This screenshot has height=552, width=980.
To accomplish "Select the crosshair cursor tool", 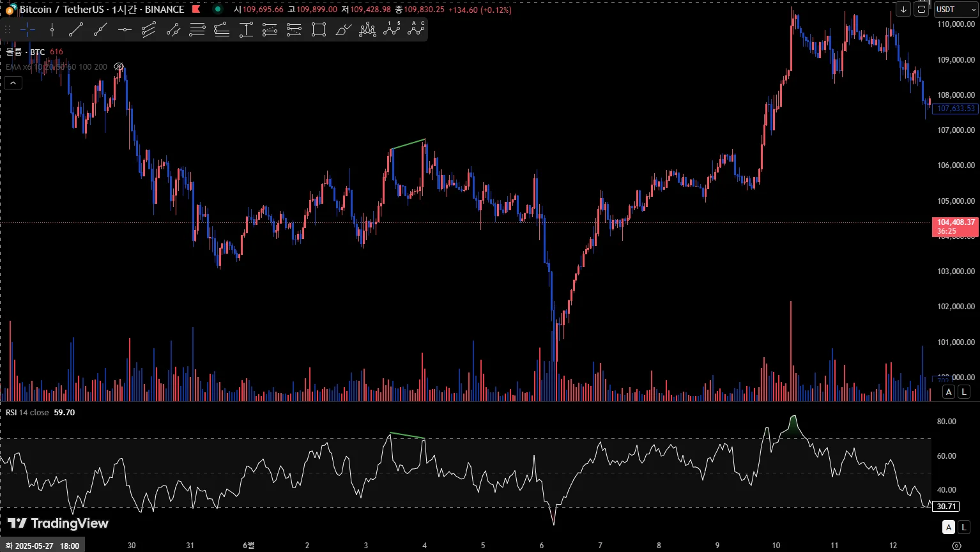I will (x=27, y=29).
